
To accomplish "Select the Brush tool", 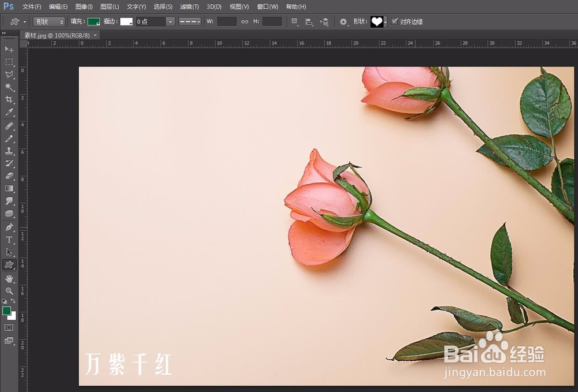I will point(8,139).
